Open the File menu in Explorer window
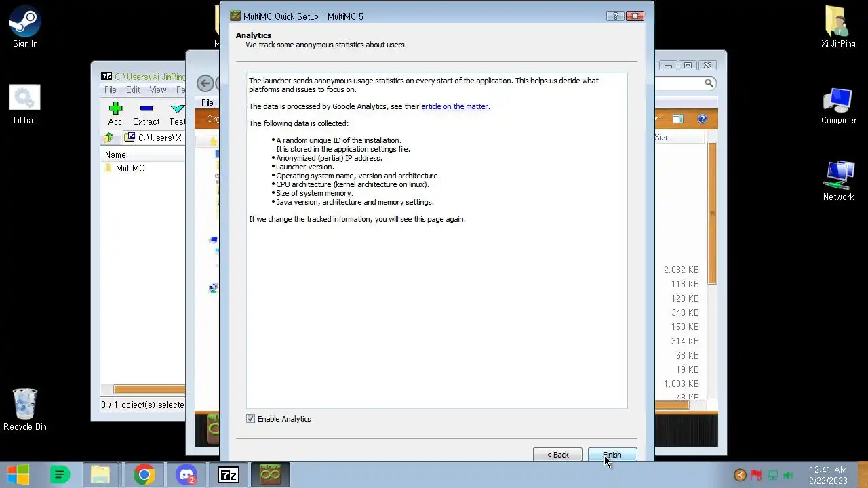The image size is (868, 488). tap(207, 103)
